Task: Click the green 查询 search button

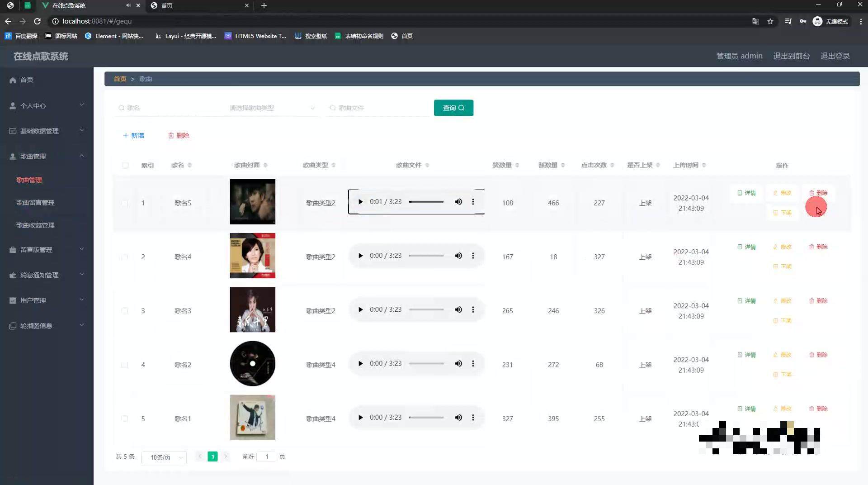Action: pyautogui.click(x=453, y=108)
